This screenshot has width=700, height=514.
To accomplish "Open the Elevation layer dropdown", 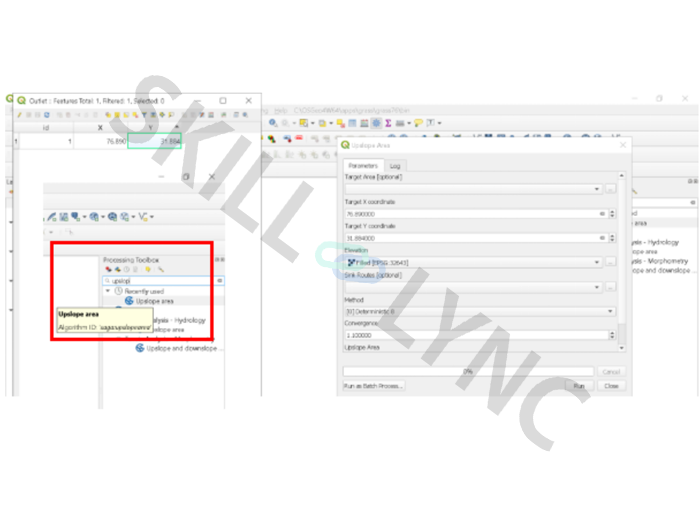I will (x=474, y=262).
